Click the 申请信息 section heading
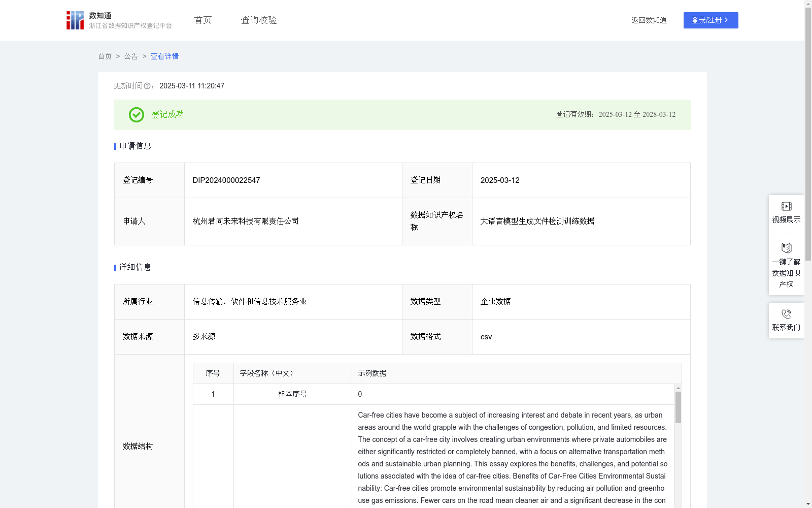 [135, 146]
